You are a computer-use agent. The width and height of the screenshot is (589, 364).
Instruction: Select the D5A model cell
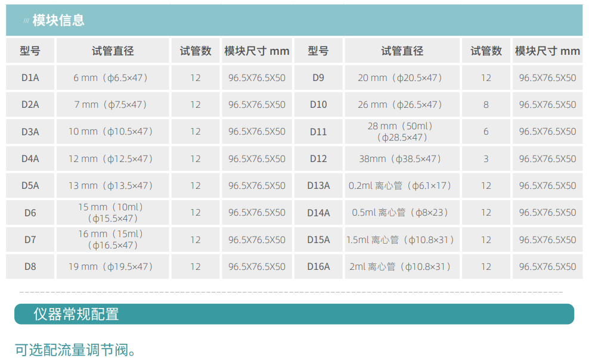tap(30, 186)
